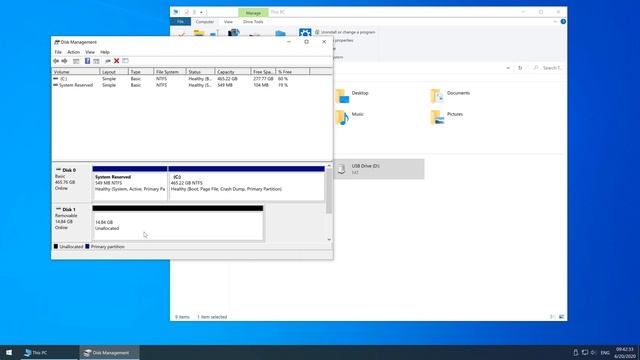
Task: Open File menu in Disk Management
Action: click(x=58, y=52)
